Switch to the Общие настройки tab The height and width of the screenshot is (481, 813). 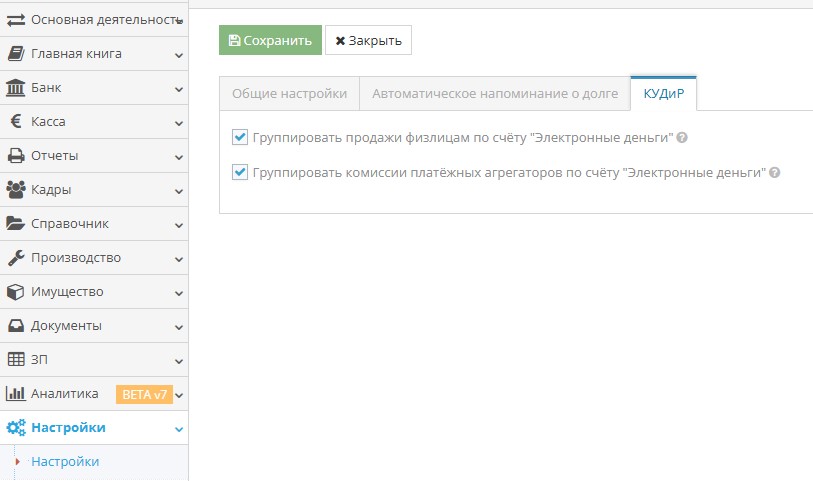click(x=289, y=94)
